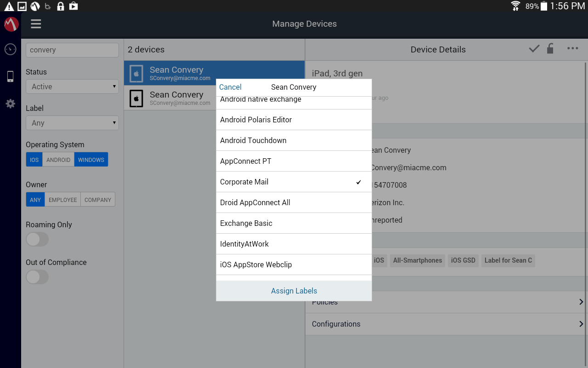Cancel the label assignment dialog

(230, 87)
